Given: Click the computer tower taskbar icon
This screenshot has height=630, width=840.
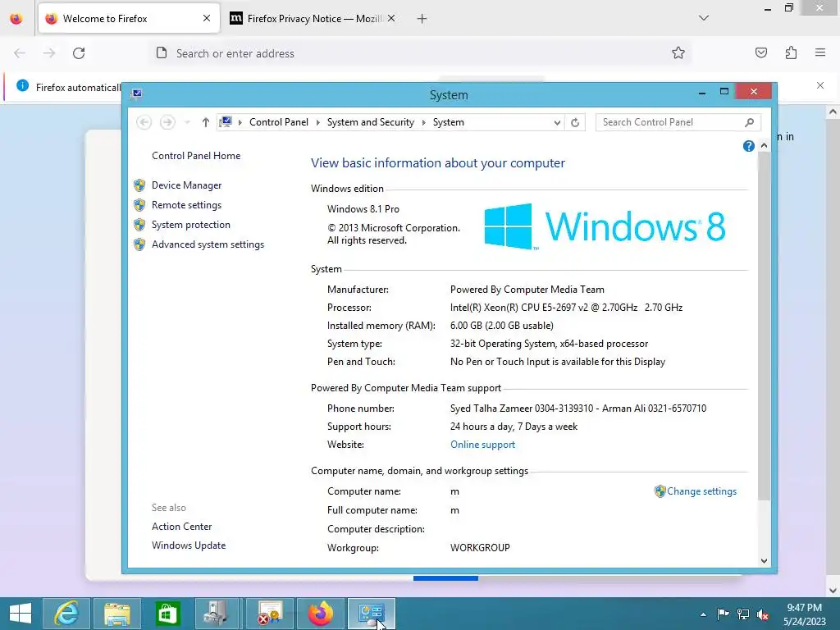Looking at the screenshot, I should (217, 614).
